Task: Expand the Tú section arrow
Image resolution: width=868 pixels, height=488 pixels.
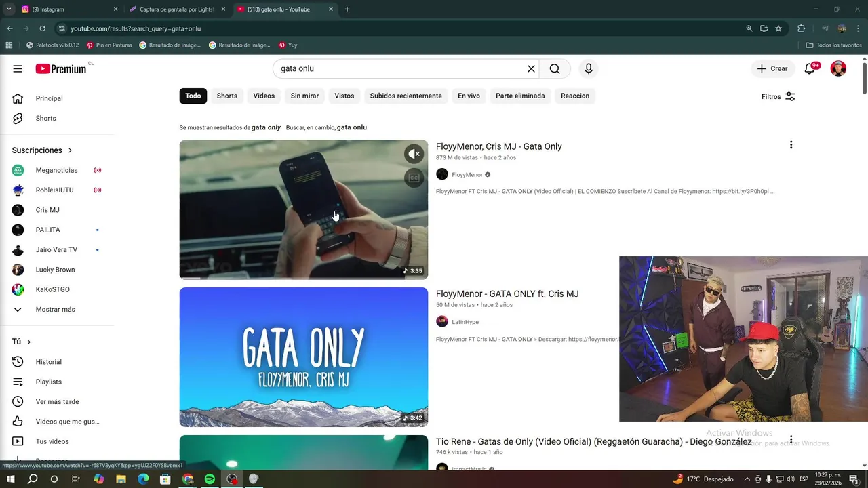Action: pyautogui.click(x=28, y=342)
